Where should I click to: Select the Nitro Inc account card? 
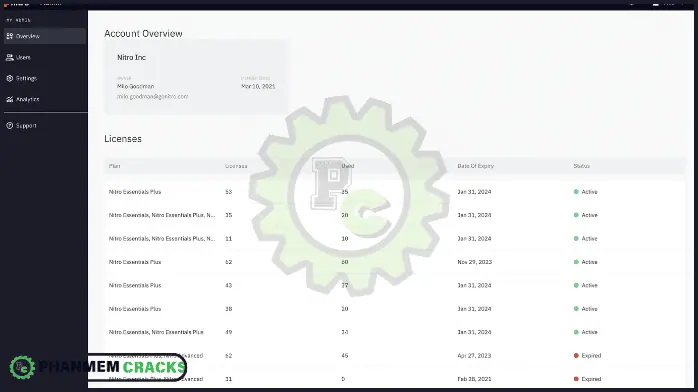point(195,77)
